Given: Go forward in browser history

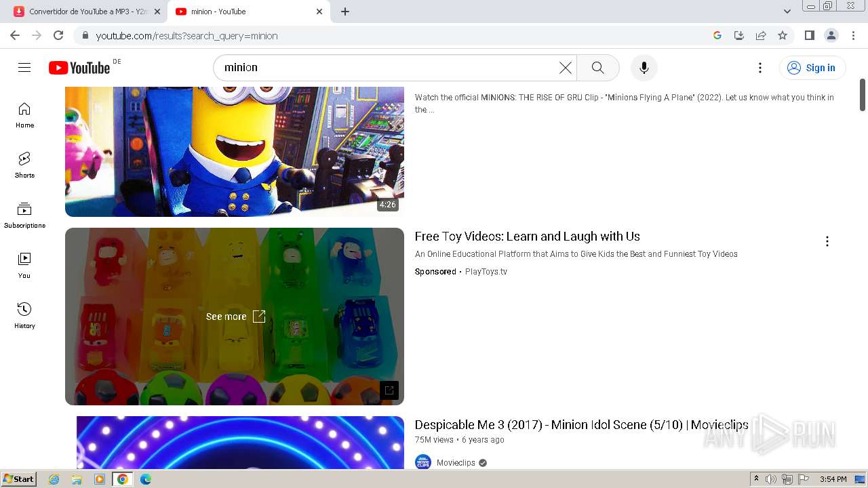Looking at the screenshot, I should (37, 35).
